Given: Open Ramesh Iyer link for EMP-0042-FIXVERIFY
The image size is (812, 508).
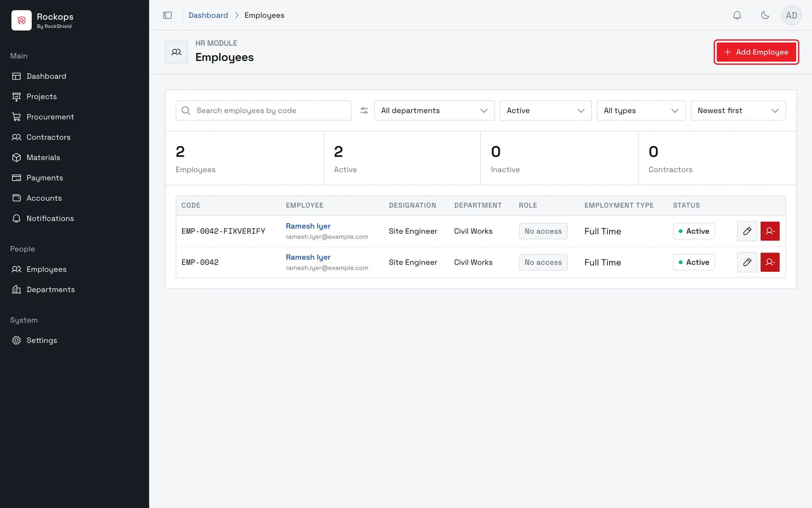Looking at the screenshot, I should (308, 226).
